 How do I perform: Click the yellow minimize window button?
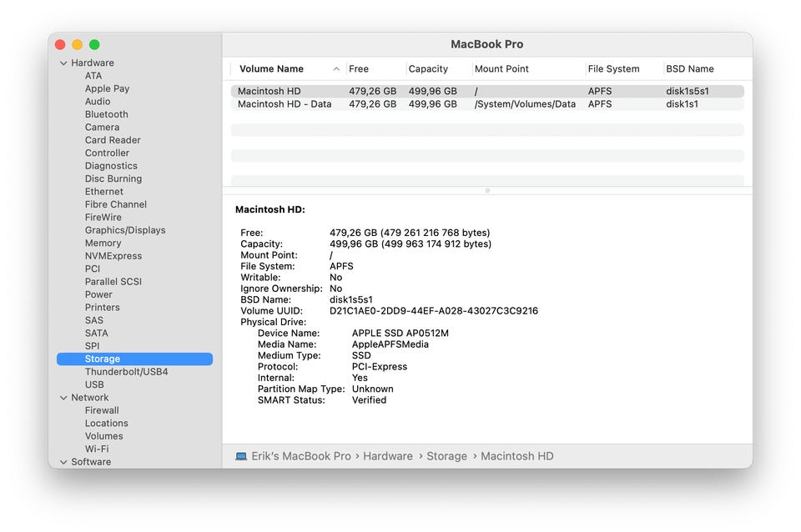click(x=77, y=44)
